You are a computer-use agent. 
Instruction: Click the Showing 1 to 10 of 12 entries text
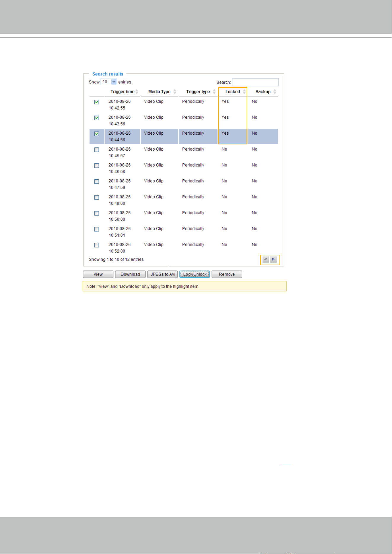pos(116,260)
